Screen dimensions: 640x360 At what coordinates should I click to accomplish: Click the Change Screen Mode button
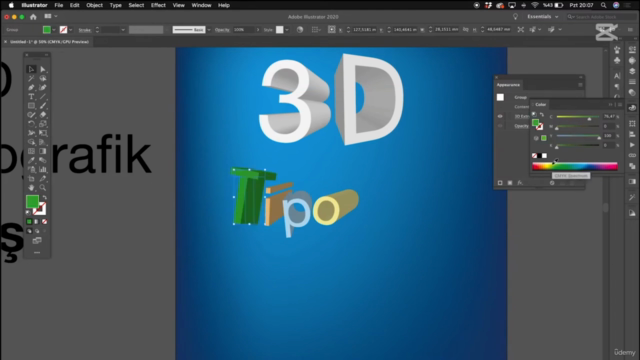tap(37, 241)
